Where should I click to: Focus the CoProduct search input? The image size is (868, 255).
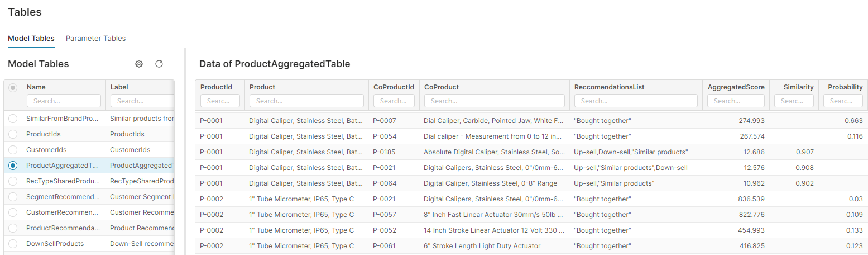(494, 101)
